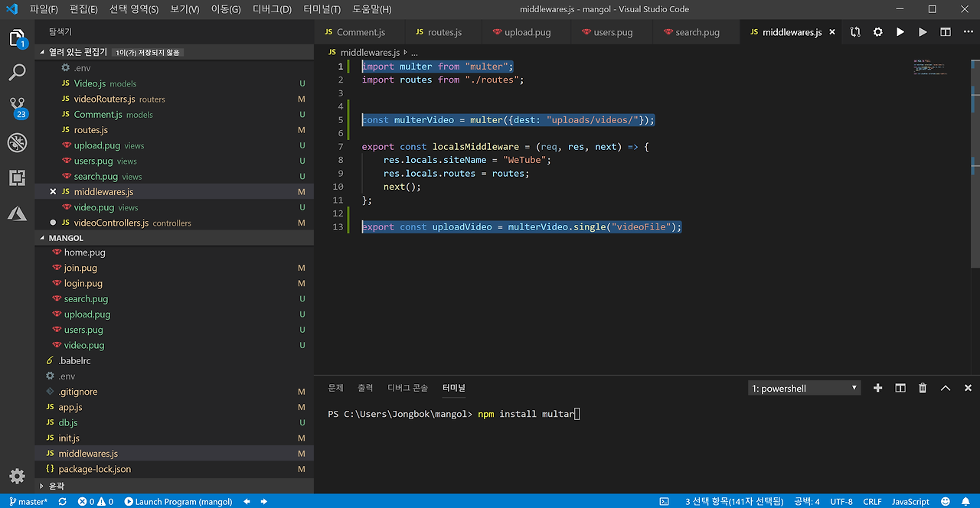Split the terminal panel
Image resolution: width=980 pixels, height=508 pixels.
(x=900, y=388)
